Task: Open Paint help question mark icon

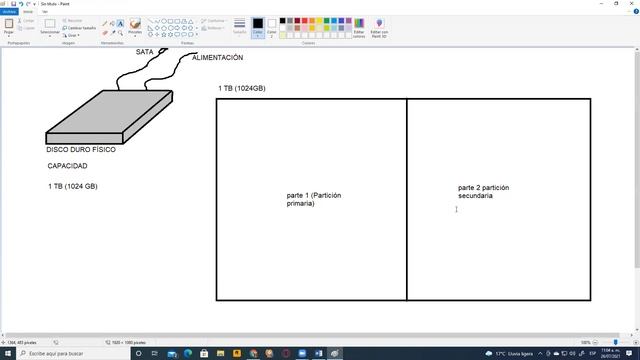Action: tap(636, 12)
